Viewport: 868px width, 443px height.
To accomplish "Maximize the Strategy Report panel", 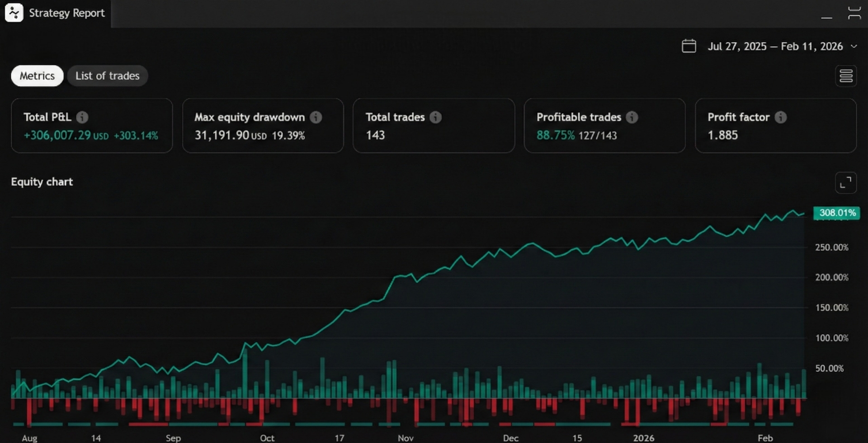I will [x=854, y=13].
